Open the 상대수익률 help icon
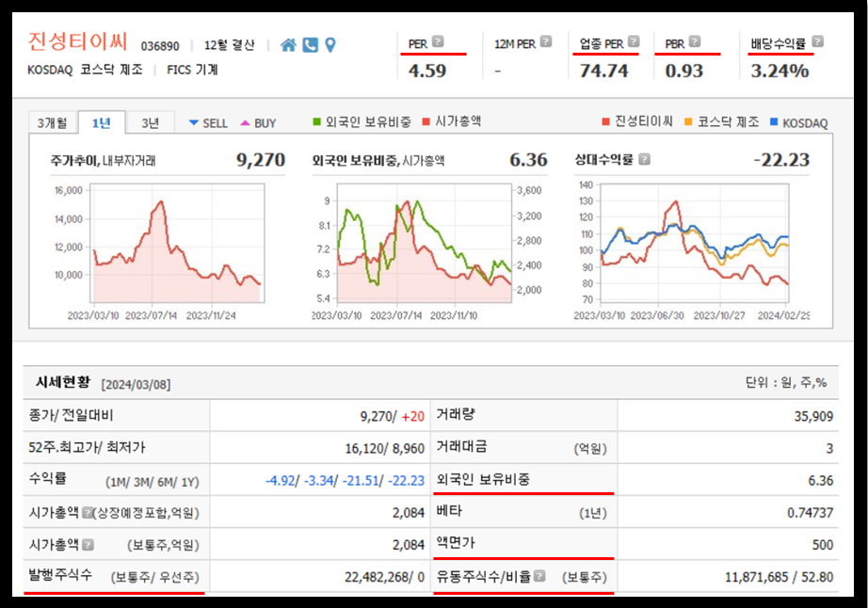This screenshot has width=868, height=608. [x=644, y=159]
